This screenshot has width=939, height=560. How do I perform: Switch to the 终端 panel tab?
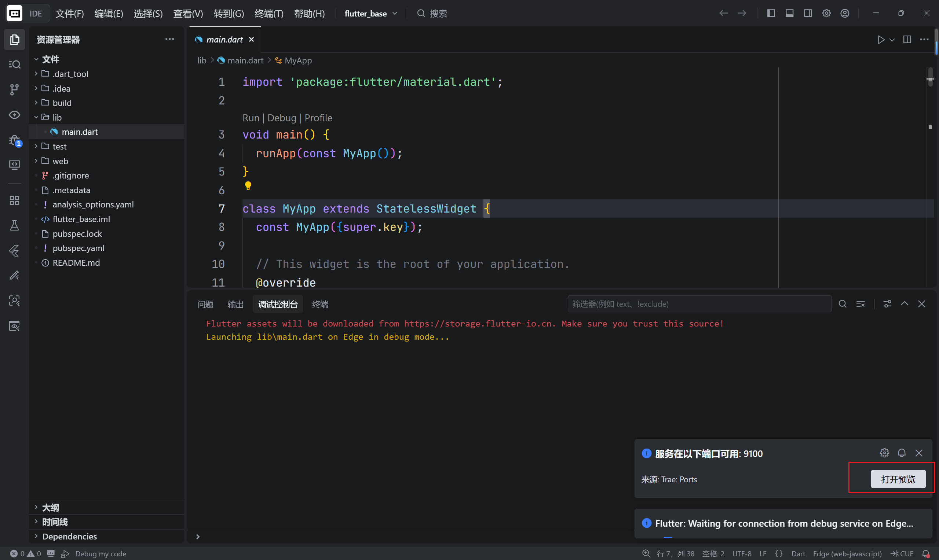[x=320, y=304]
